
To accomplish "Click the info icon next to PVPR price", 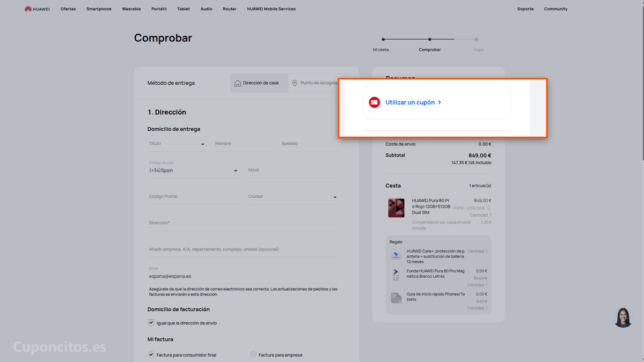I will pos(489,208).
